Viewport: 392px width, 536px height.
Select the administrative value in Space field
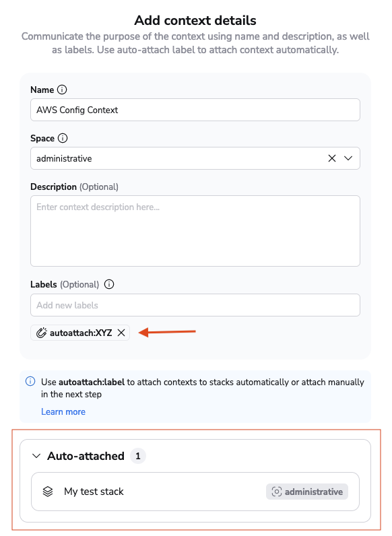[64, 159]
